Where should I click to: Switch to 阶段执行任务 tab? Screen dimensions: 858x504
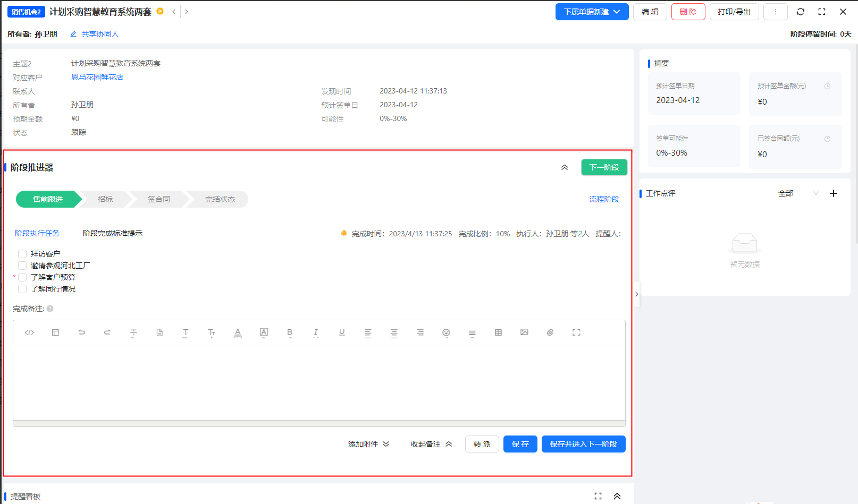(37, 233)
